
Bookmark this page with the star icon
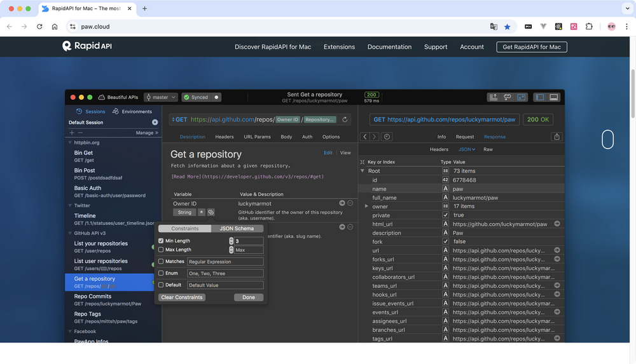point(507,27)
